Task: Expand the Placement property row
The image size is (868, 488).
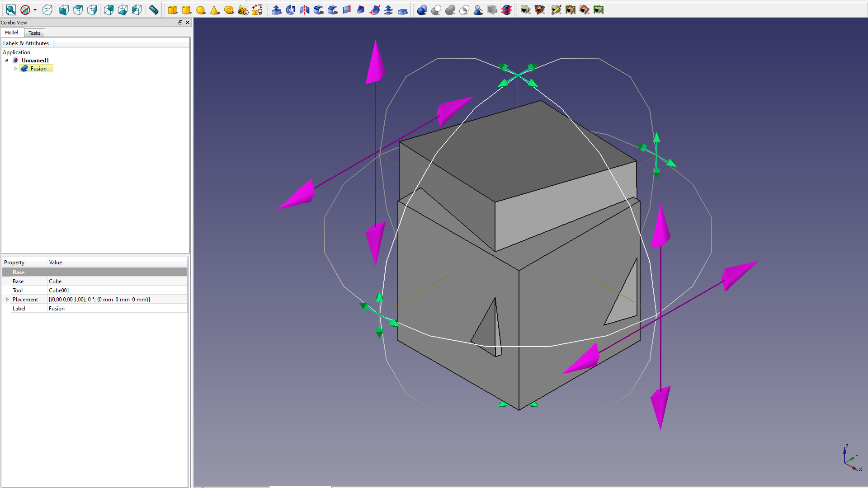Action: click(7, 299)
